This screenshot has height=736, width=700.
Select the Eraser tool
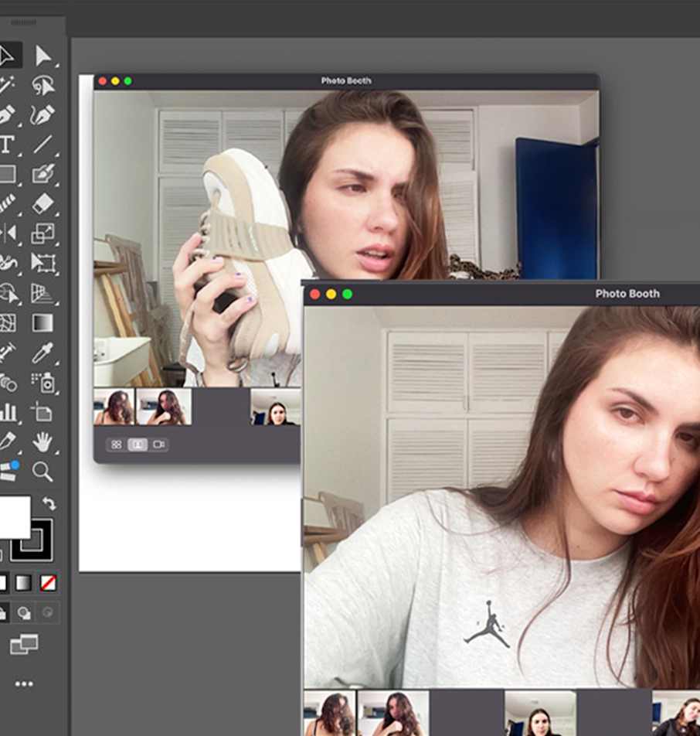[43, 203]
